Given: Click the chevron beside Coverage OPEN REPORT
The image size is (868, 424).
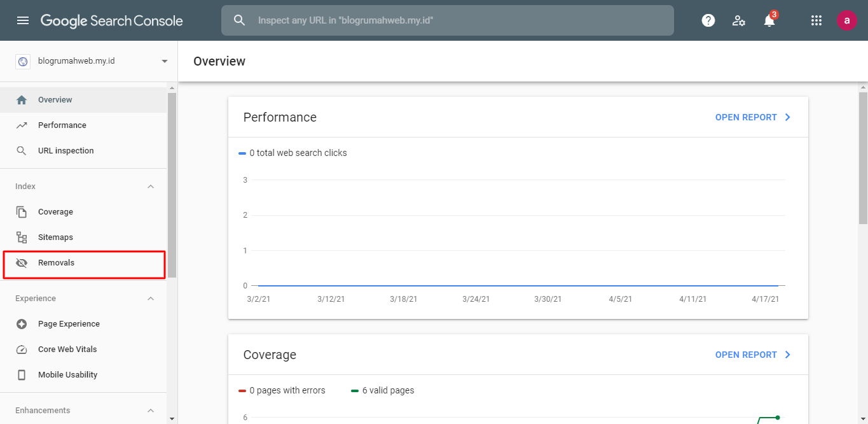Looking at the screenshot, I should click(x=788, y=355).
